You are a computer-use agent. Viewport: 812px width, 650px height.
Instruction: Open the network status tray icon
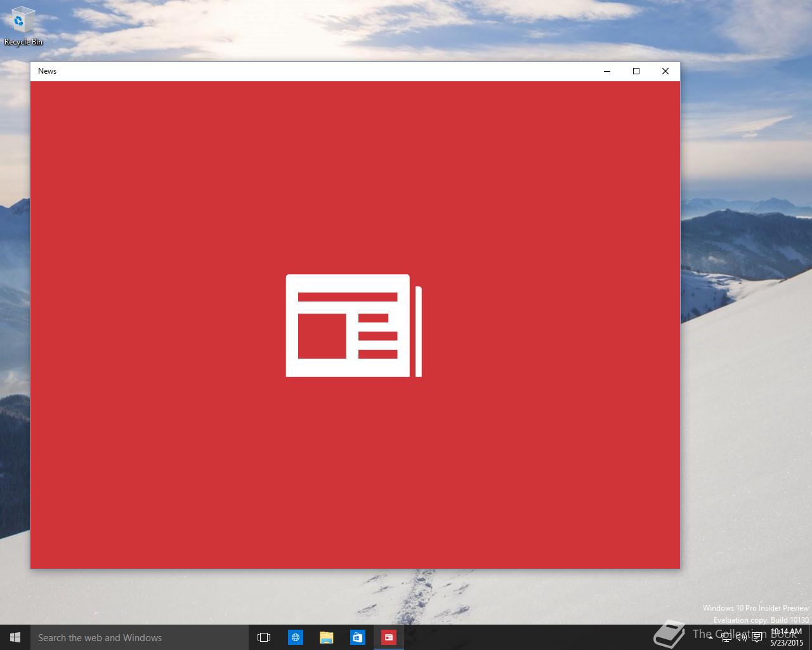pos(726,637)
